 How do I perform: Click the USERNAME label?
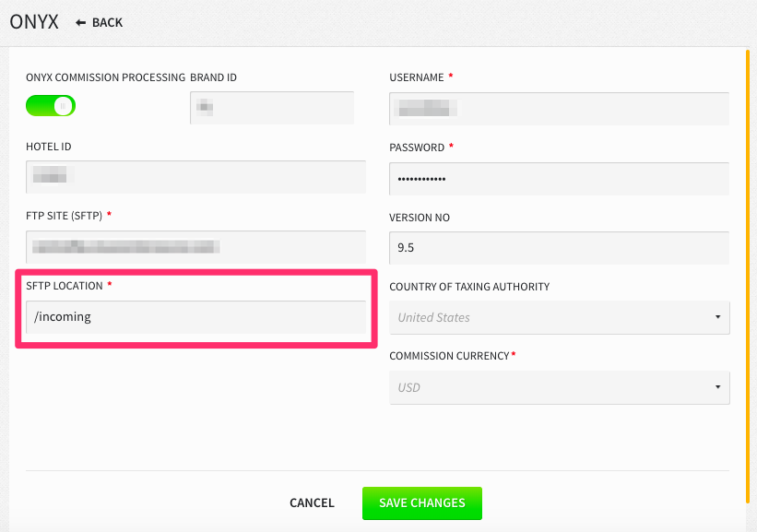[416, 77]
